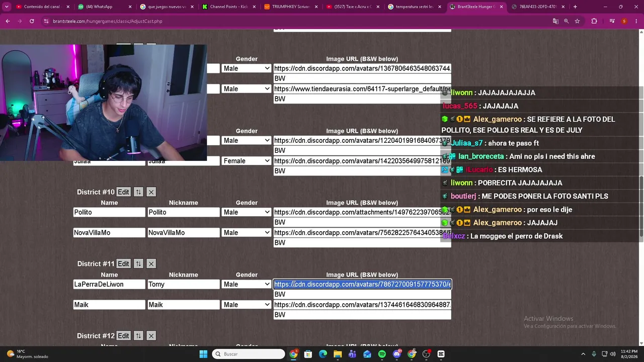
Task: Click the LaPerraDeLiwon Name field
Action: point(109,284)
